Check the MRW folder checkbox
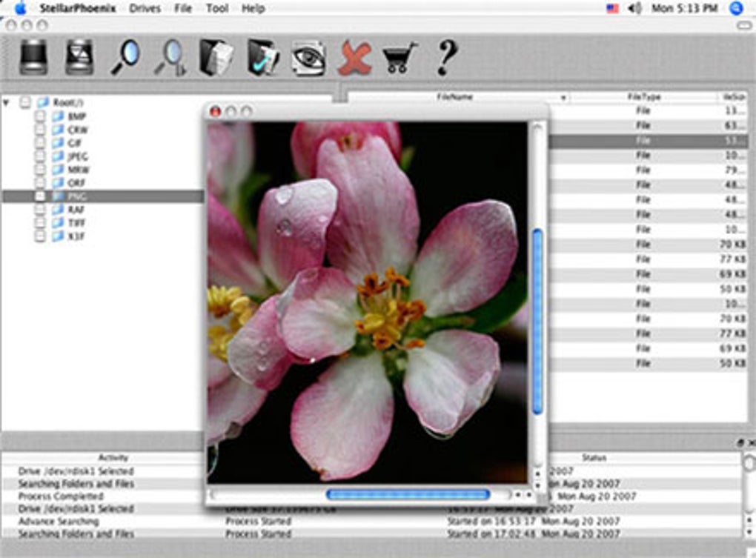The width and height of the screenshot is (756, 558). click(40, 170)
